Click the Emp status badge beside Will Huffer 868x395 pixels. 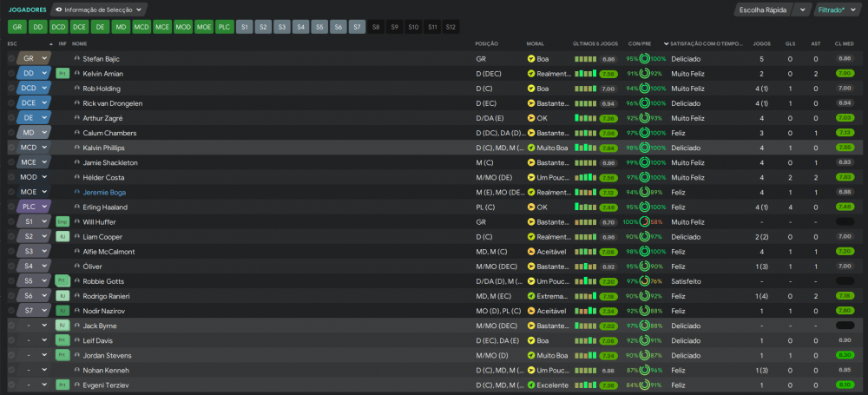tap(62, 222)
